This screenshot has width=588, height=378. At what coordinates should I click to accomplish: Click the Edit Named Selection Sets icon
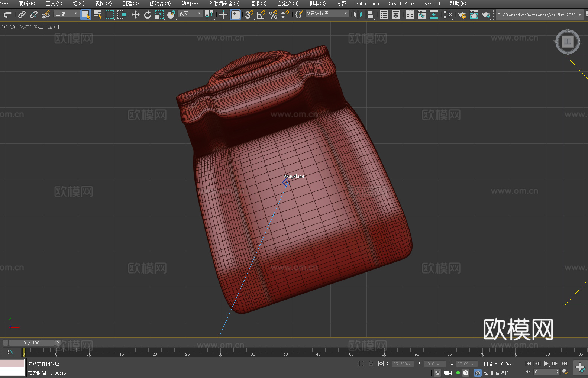299,14
